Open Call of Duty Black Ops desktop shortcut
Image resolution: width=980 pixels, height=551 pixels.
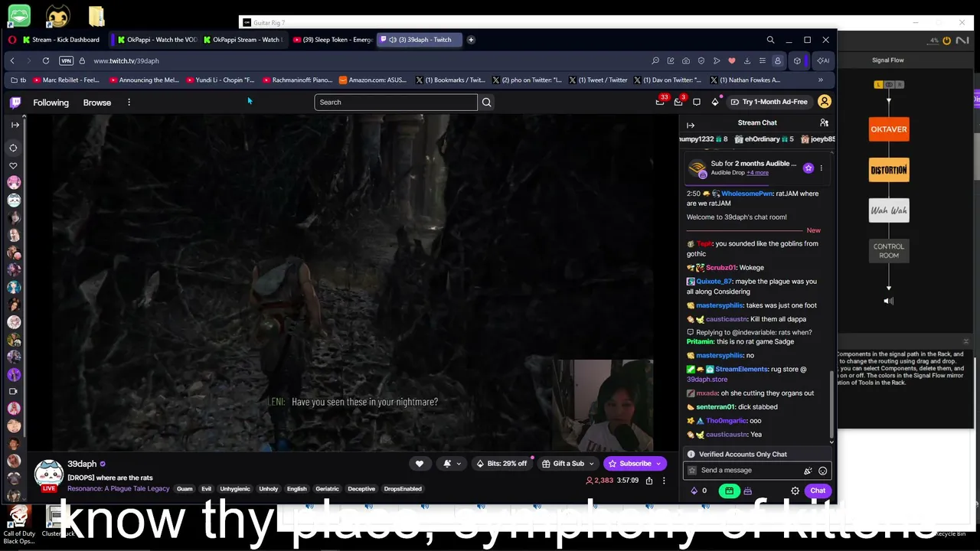click(x=19, y=525)
